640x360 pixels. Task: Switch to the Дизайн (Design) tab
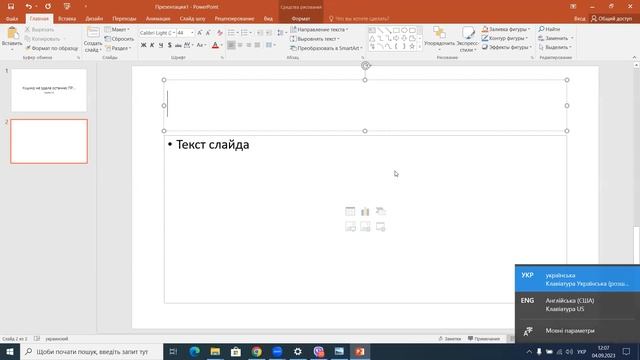pyautogui.click(x=94, y=18)
